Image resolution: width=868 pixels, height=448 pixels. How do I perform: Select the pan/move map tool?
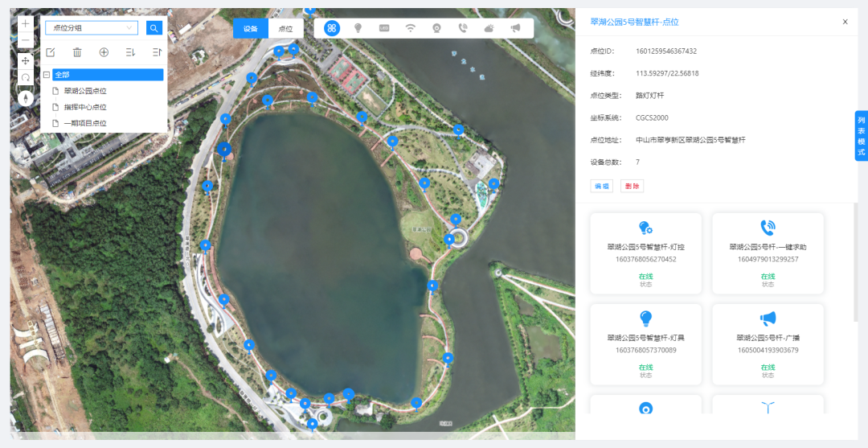[x=26, y=61]
